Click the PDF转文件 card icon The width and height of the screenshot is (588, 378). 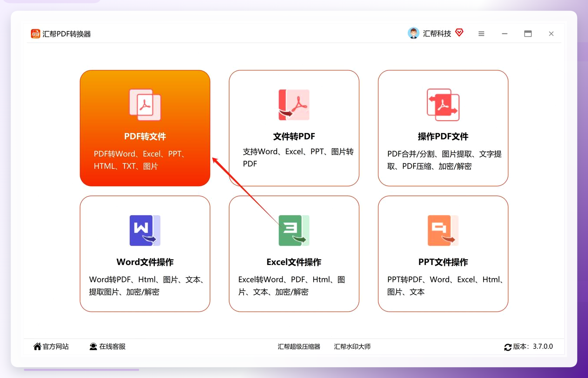pyautogui.click(x=145, y=105)
